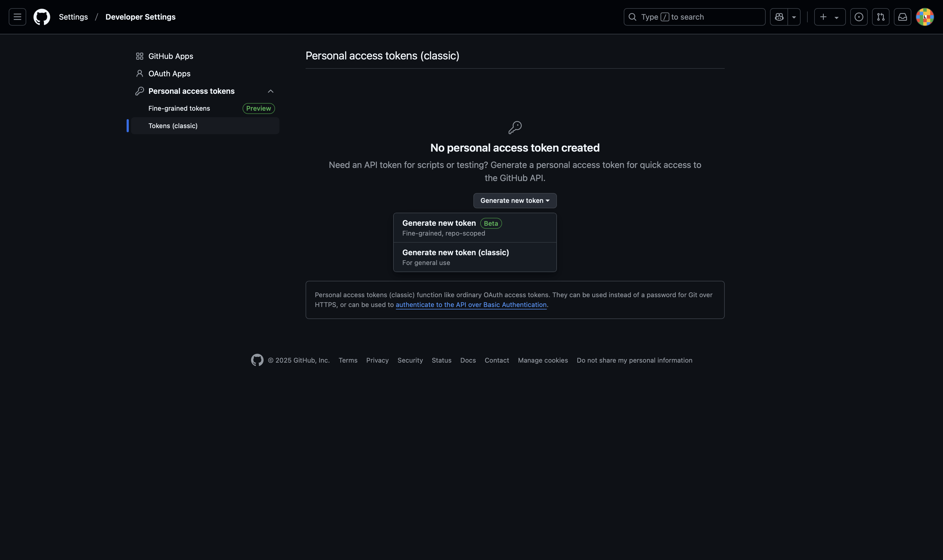This screenshot has width=943, height=560.
Task: Click the GitHub logo in header
Action: pyautogui.click(x=41, y=17)
